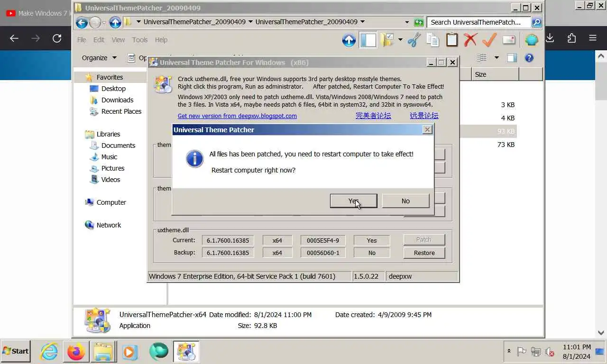Click the magnifier search icon in Explorer
The image size is (607, 364).
click(536, 22)
